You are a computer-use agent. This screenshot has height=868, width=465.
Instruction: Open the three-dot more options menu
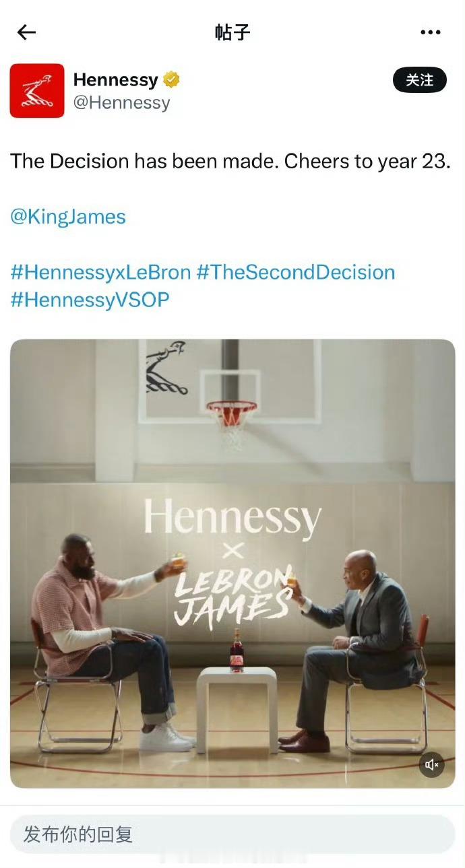pyautogui.click(x=430, y=32)
